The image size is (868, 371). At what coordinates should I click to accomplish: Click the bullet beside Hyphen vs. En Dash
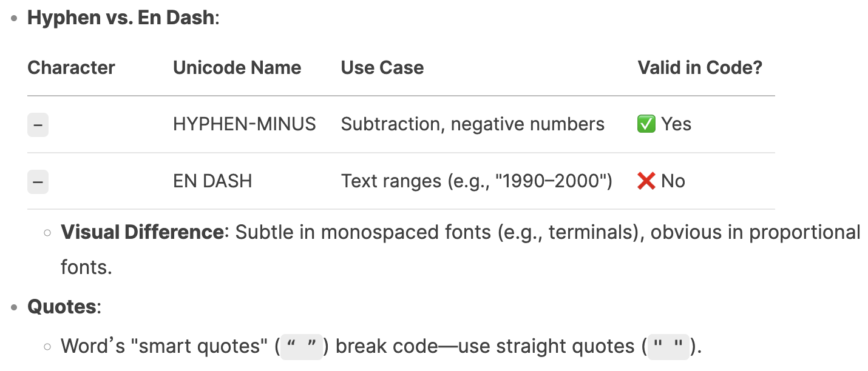[x=15, y=18]
